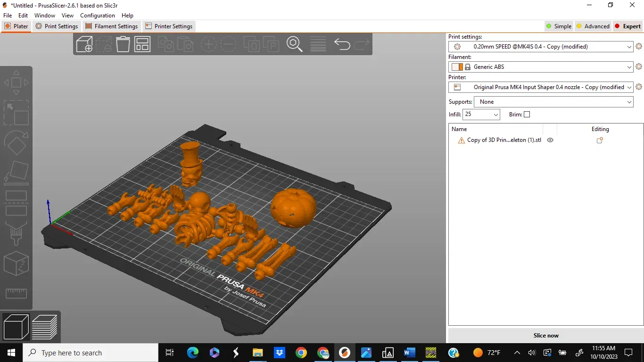This screenshot has width=644, height=362.
Task: Click the object editing icon in list
Action: pos(600,140)
